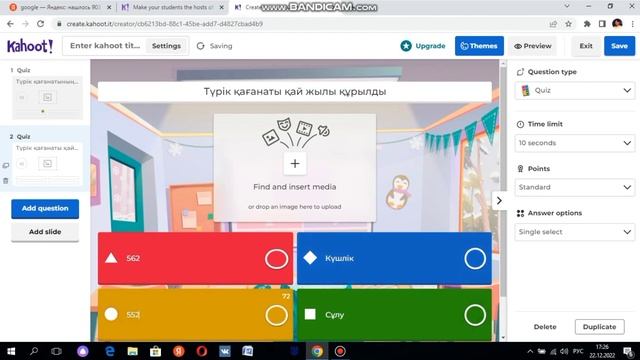Duplicate question 2 using the sidebar copy icon
This screenshot has width=640, height=360.
pyautogui.click(x=6, y=165)
